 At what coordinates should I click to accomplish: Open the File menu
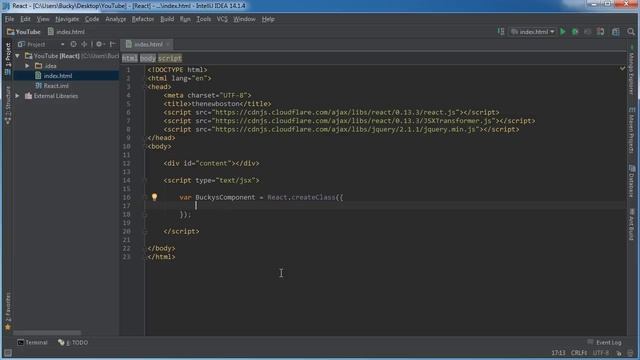point(9,19)
